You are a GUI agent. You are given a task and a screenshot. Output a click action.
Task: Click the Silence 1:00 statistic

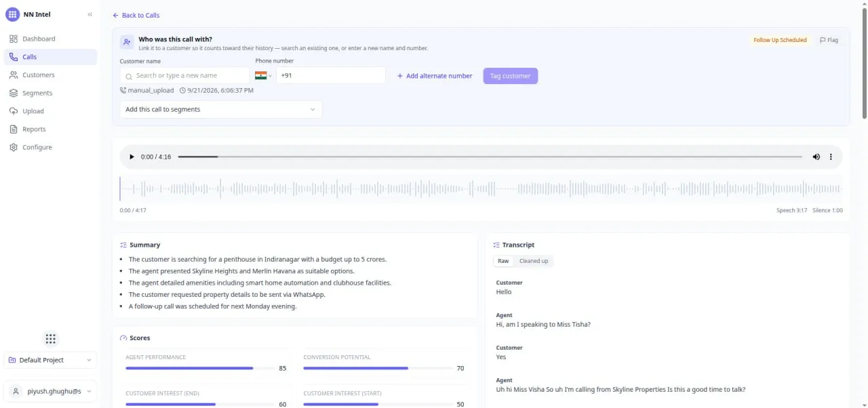tap(827, 211)
